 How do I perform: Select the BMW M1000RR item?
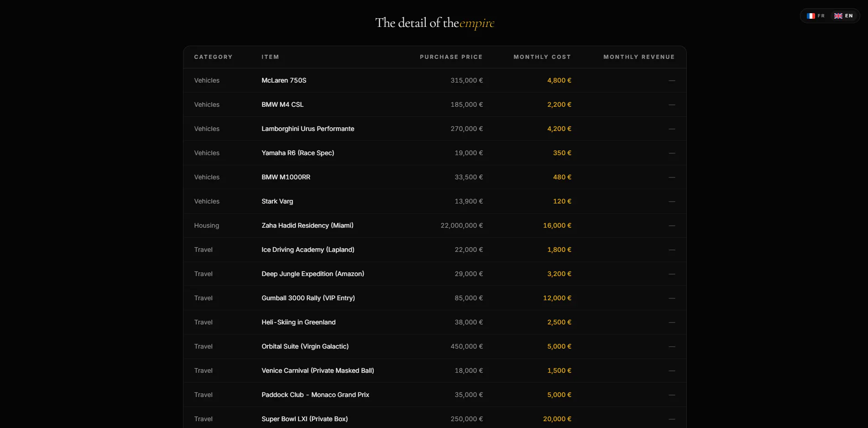(x=286, y=177)
